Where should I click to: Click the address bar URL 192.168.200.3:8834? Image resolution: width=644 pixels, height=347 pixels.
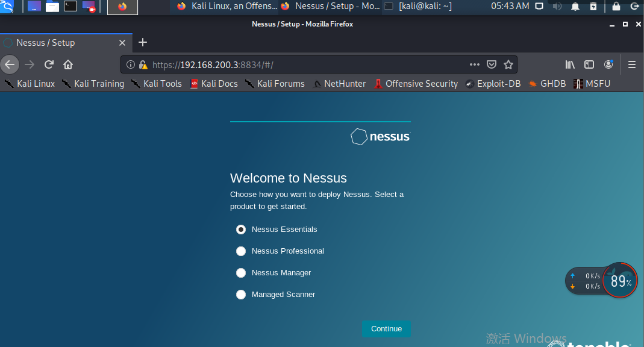click(213, 64)
